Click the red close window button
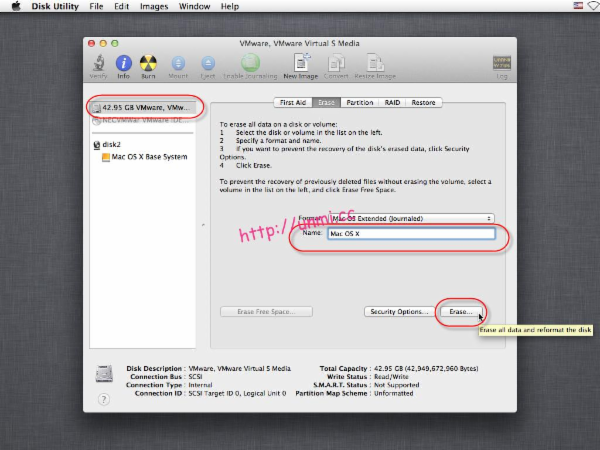 point(91,43)
